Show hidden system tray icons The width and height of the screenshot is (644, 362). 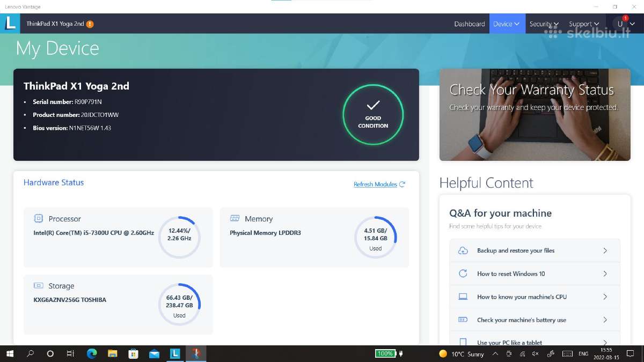coord(494,353)
